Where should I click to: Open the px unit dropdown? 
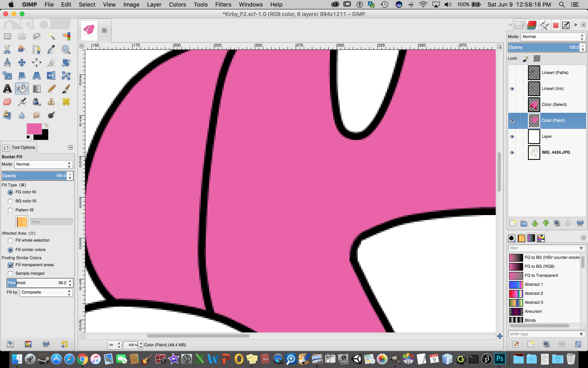pyautogui.click(x=115, y=345)
